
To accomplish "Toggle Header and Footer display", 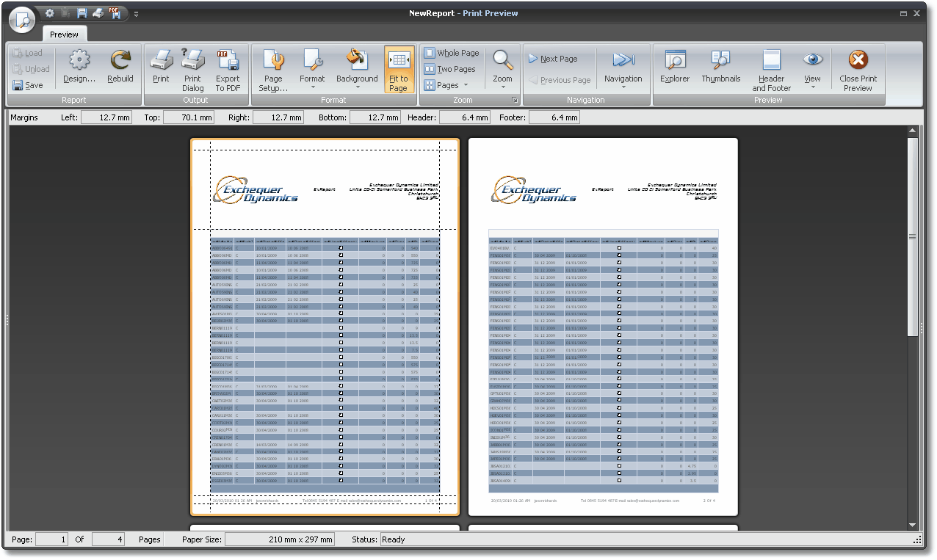I will tap(772, 70).
